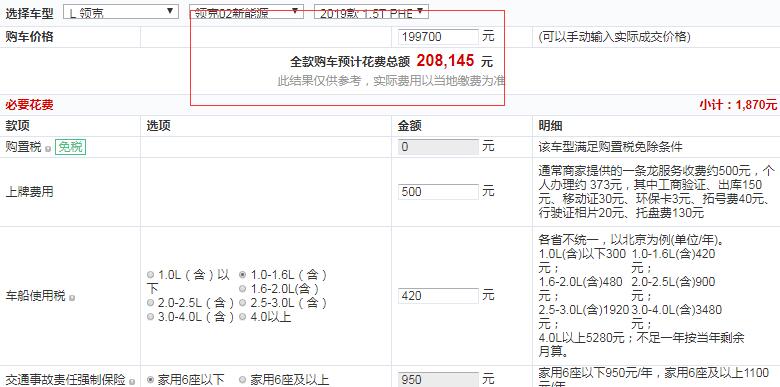Click the 款项 column header

coord(17,126)
